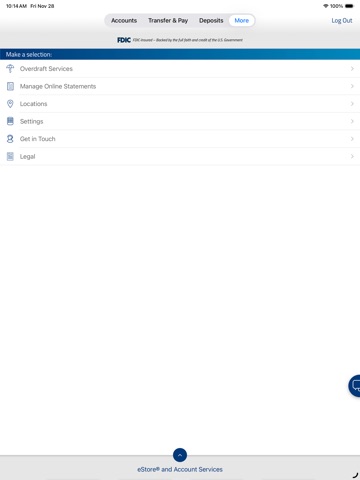360x480 pixels.
Task: Open eStore and Account Services link
Action: (x=180, y=469)
